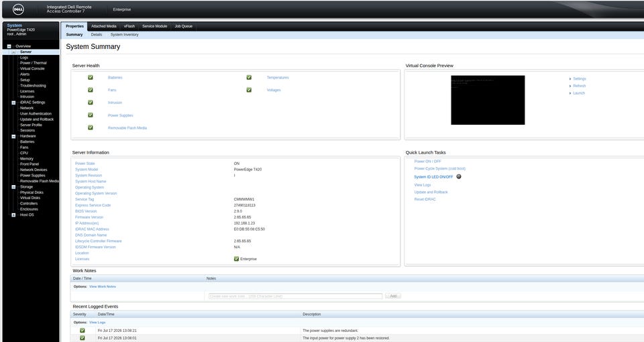Open the Job Queue tab
644x342 pixels.
[184, 26]
